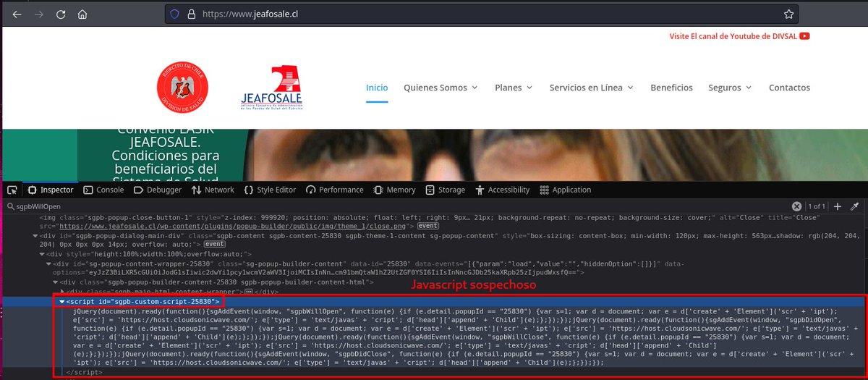The image size is (868, 380).
Task: Activate the element picker tool in devtools
Action: [x=12, y=190]
